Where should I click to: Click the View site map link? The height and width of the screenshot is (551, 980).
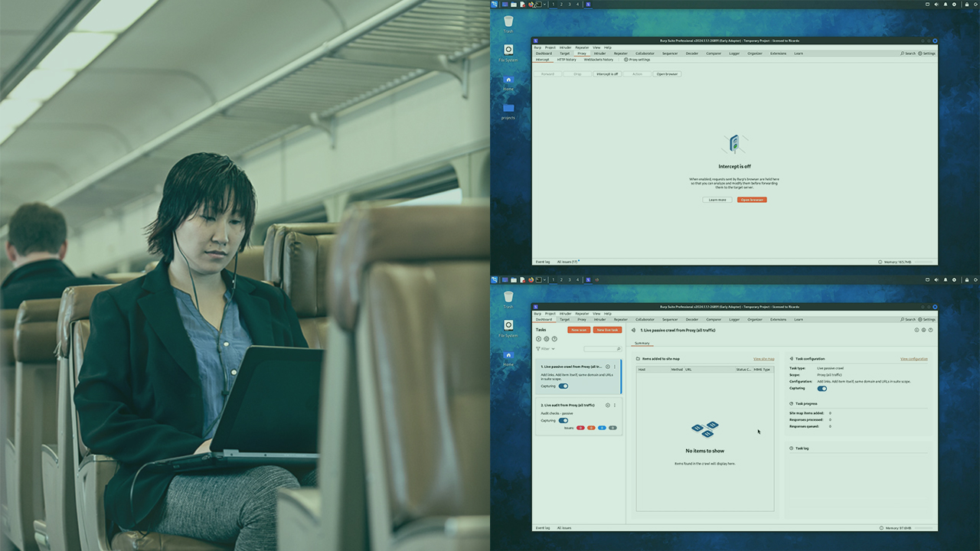coord(763,358)
